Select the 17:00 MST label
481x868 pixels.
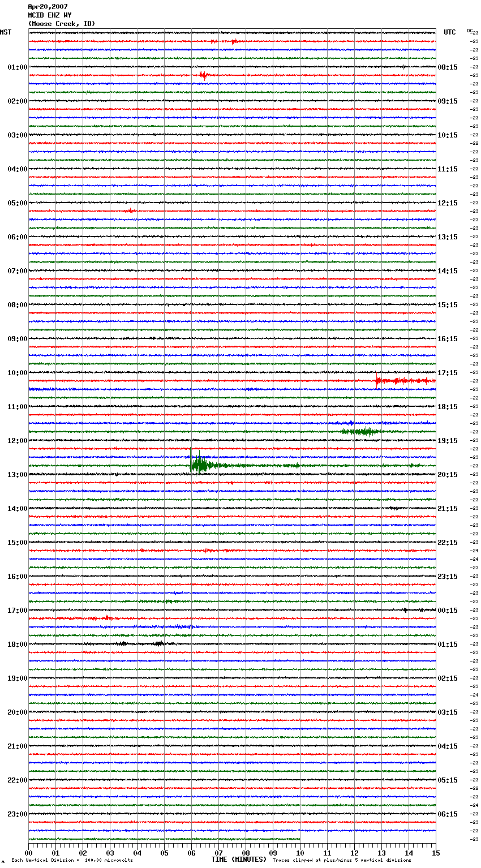[x=18, y=611]
